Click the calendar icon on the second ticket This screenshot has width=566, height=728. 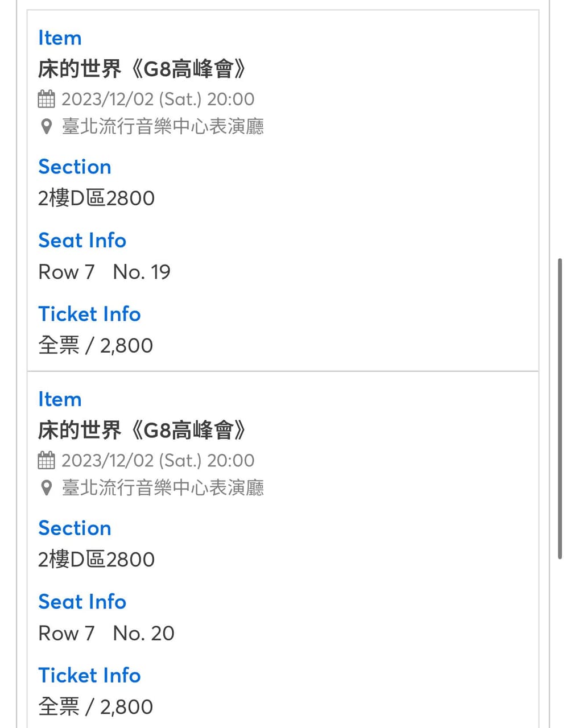tap(47, 460)
